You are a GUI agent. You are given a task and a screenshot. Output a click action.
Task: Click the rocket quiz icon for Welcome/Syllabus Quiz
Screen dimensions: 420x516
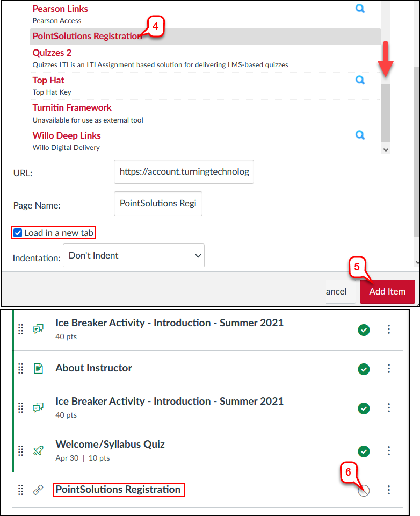coord(38,450)
